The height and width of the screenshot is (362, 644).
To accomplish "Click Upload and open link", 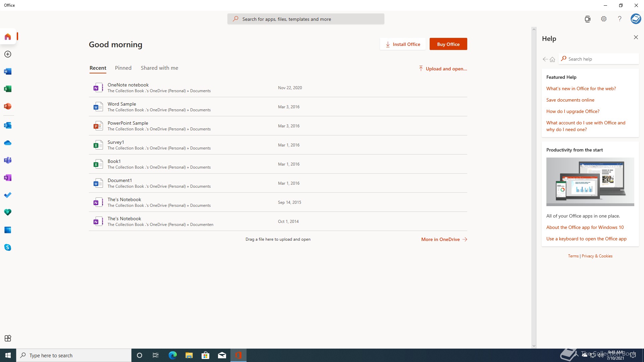I will pyautogui.click(x=443, y=69).
